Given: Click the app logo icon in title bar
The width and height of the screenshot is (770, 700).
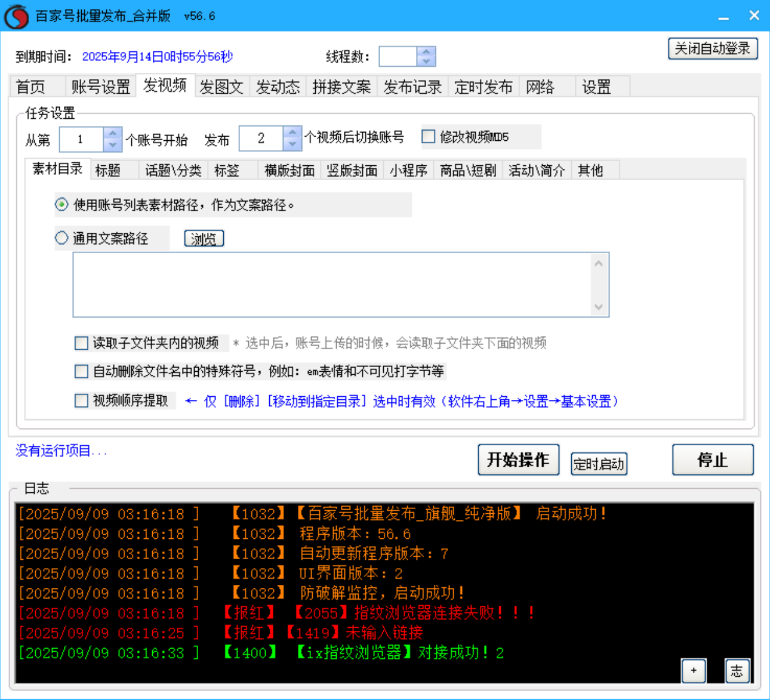Looking at the screenshot, I should click(16, 16).
